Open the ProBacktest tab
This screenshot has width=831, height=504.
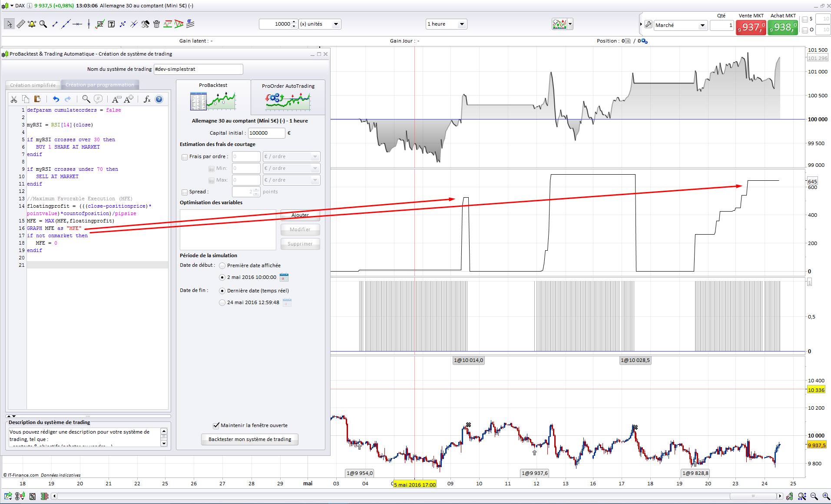pos(213,97)
